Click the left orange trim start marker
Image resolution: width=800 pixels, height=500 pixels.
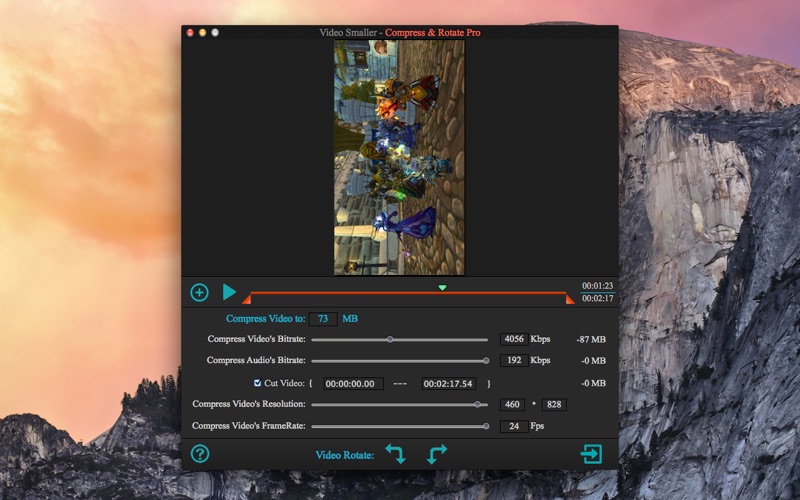pos(246,299)
